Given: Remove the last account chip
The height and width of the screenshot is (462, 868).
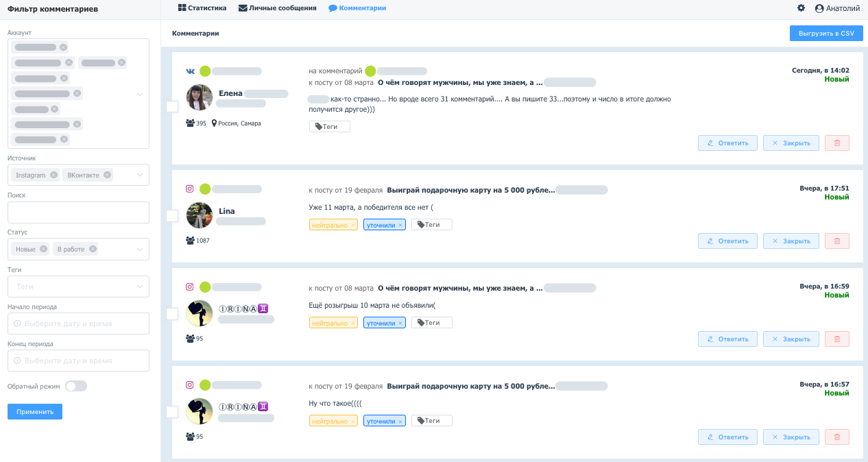Looking at the screenshot, I should coord(64,139).
